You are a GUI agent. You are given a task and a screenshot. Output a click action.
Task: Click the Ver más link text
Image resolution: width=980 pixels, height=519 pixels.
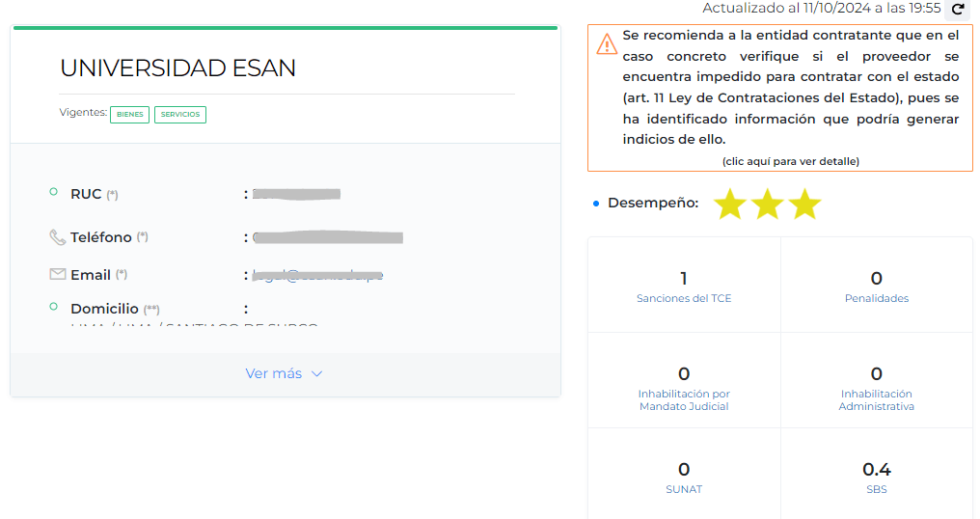[274, 373]
